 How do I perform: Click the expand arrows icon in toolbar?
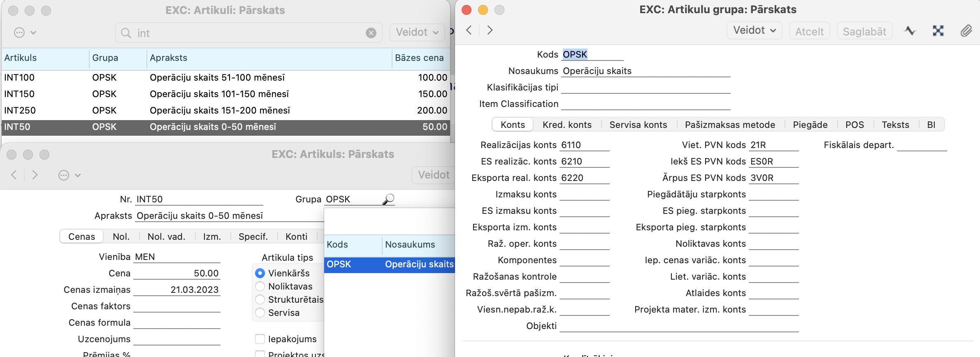[x=938, y=31]
